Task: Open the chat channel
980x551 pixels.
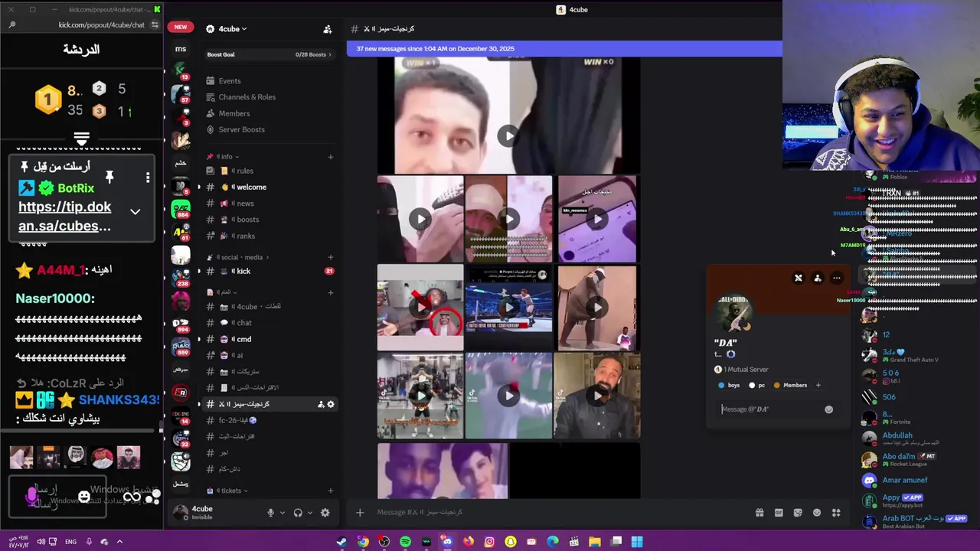Action: pyautogui.click(x=270, y=323)
